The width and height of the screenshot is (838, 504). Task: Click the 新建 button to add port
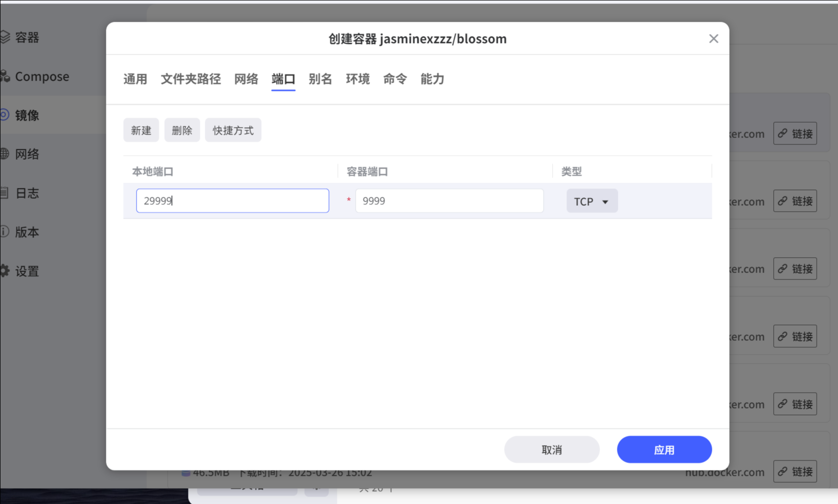click(141, 131)
